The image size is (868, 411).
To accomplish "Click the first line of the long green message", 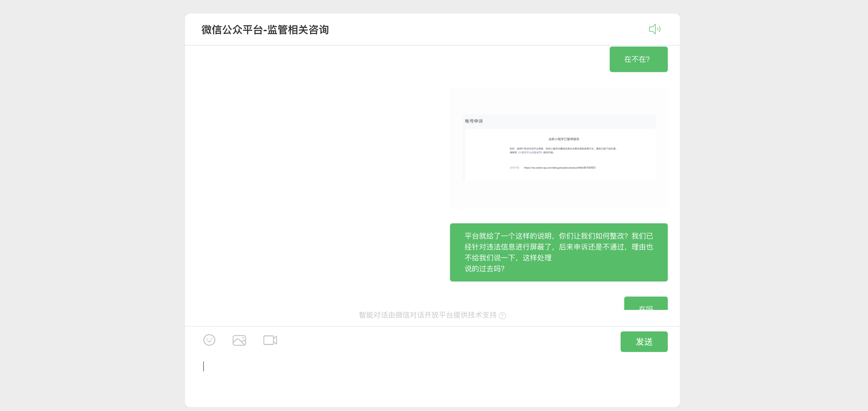I will click(x=558, y=236).
